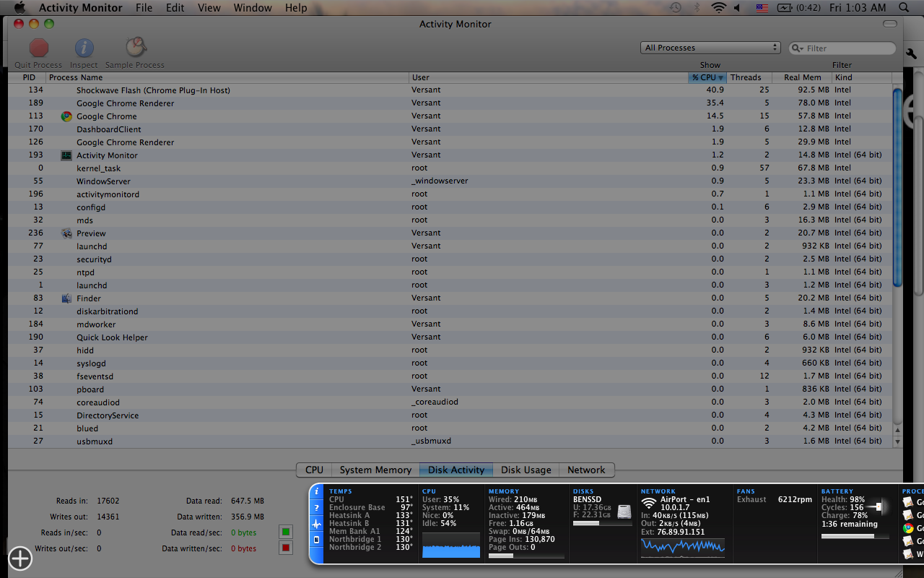The height and width of the screenshot is (578, 924).
Task: Open the All Processes show dropdown
Action: [x=710, y=48]
